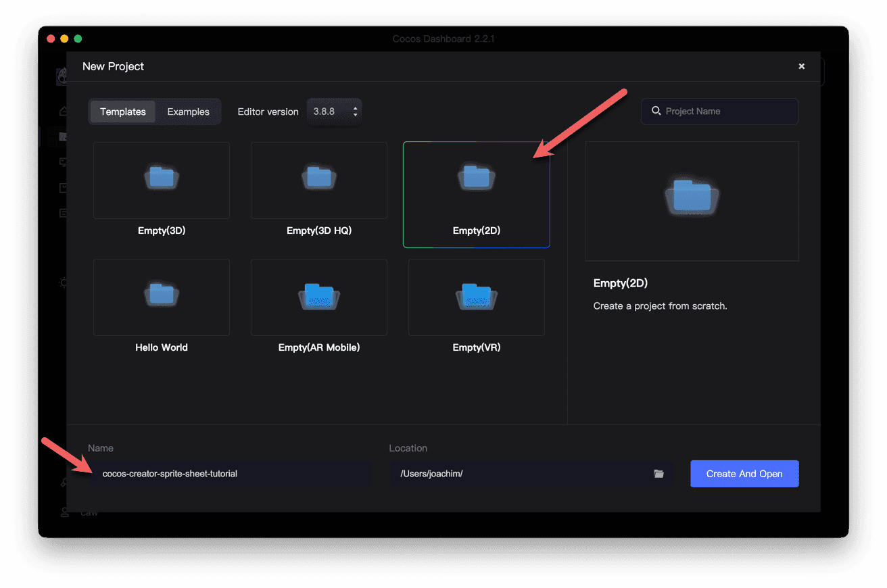Switch to the Examples tab
887x588 pixels.
[x=189, y=112]
